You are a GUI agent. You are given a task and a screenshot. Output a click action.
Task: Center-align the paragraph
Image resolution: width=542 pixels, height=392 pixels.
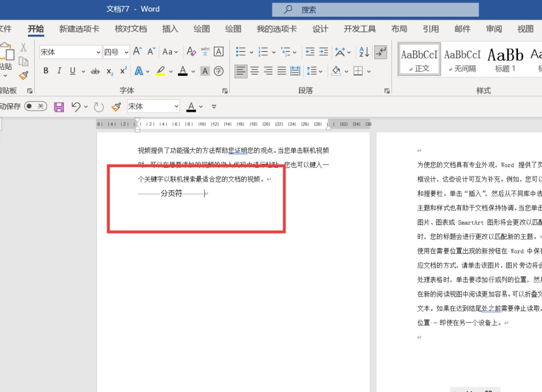pos(255,71)
